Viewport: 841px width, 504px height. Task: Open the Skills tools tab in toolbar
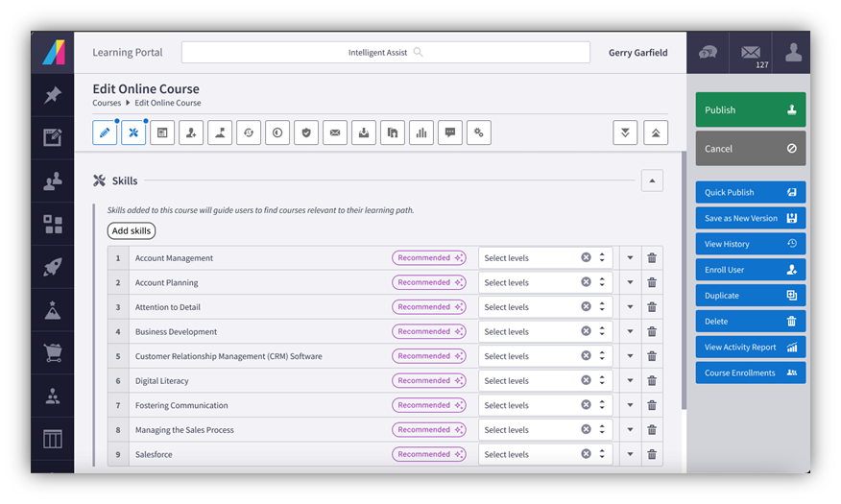133,132
